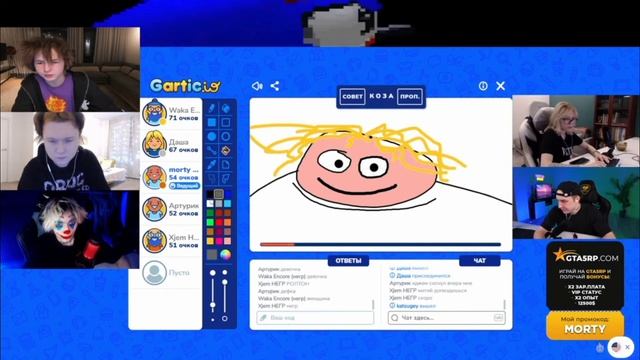
Task: Click the morty drawing status badge
Action: pos(184,186)
